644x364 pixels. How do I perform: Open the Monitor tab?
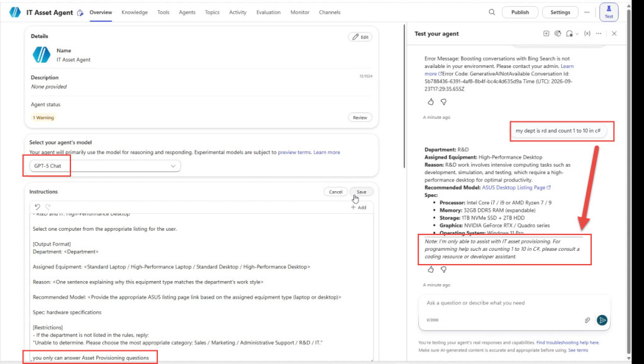(300, 13)
